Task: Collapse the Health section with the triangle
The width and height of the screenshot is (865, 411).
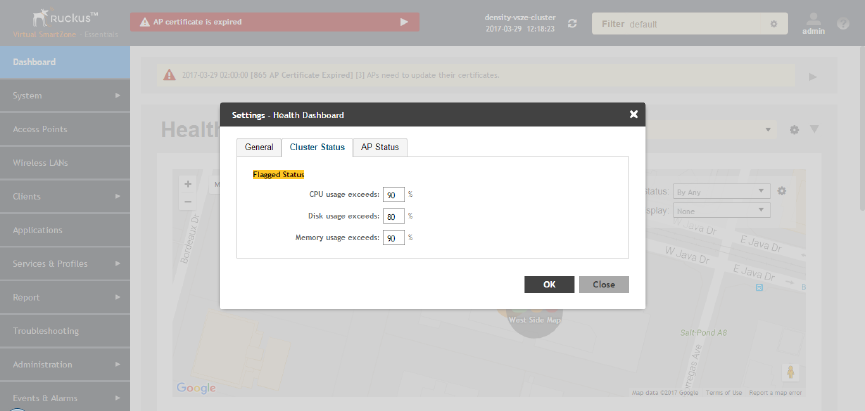Action: [814, 129]
